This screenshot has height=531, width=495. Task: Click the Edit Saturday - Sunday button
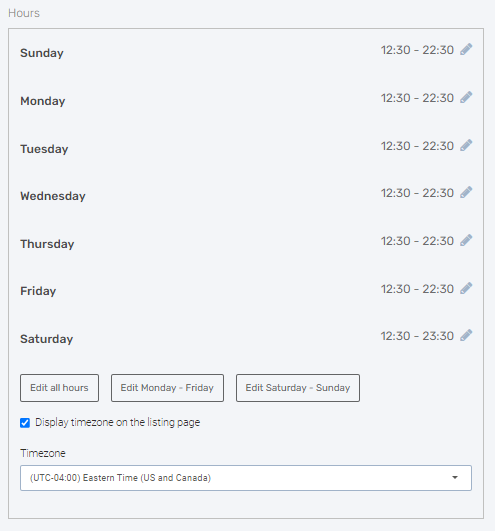298,388
